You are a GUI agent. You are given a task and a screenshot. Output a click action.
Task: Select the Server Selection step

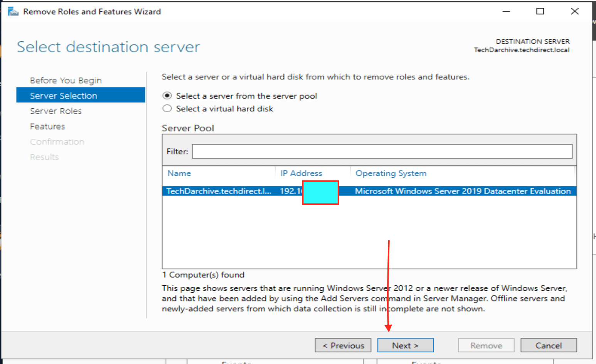point(64,96)
